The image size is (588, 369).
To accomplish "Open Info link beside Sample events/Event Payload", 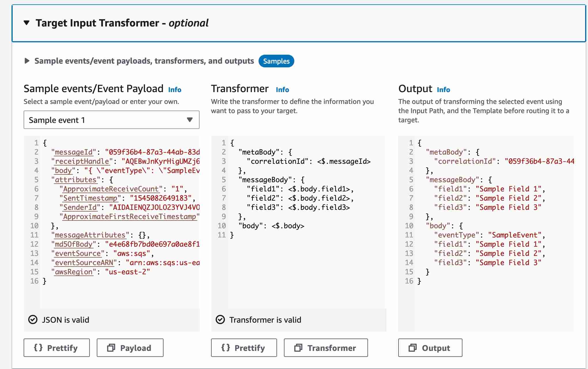I will (x=174, y=90).
